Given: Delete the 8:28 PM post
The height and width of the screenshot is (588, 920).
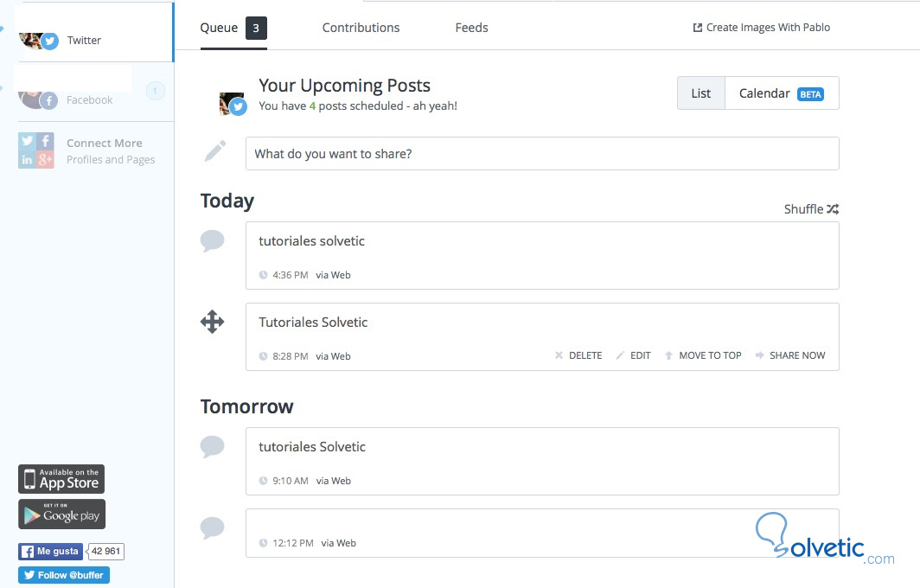Looking at the screenshot, I should click(578, 355).
